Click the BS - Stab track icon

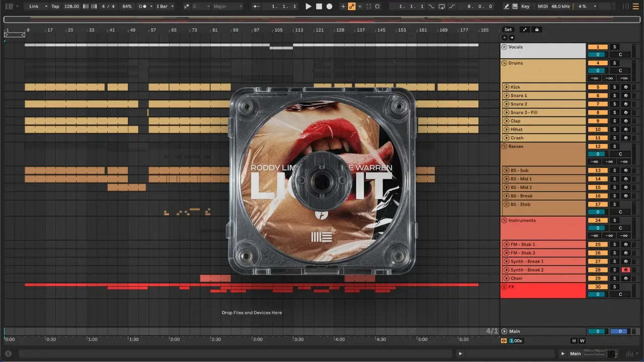(x=506, y=205)
